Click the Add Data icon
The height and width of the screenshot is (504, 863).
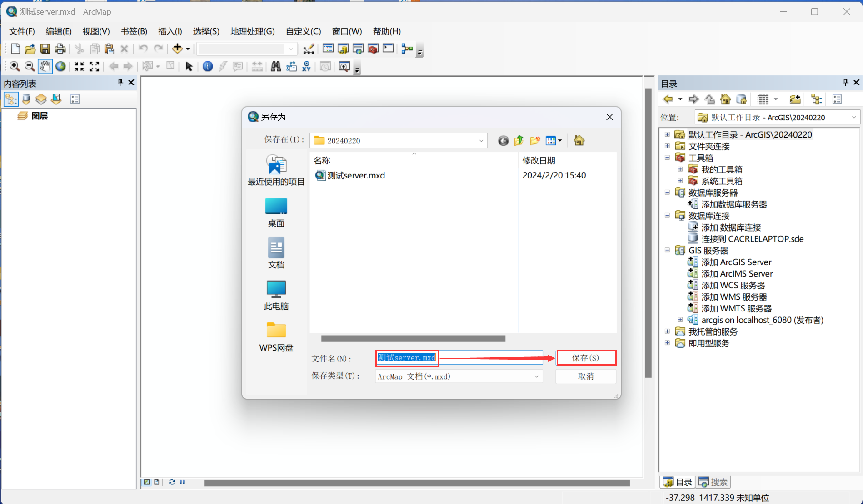coord(177,49)
